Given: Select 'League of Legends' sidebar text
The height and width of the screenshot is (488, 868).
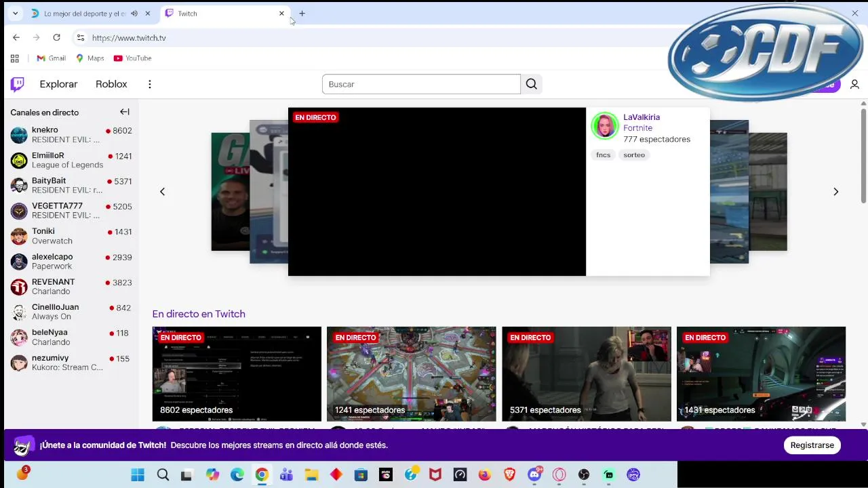Looking at the screenshot, I should tap(67, 165).
